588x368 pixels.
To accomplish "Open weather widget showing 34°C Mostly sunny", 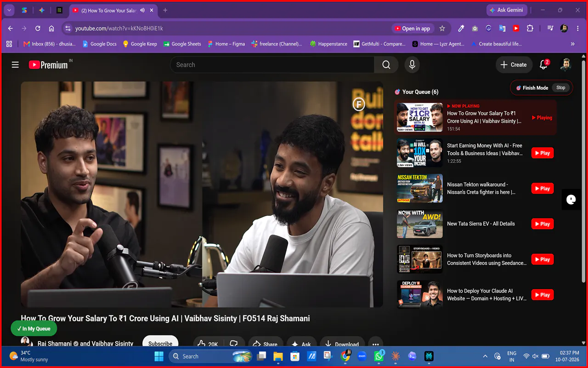I will pyautogui.click(x=28, y=356).
